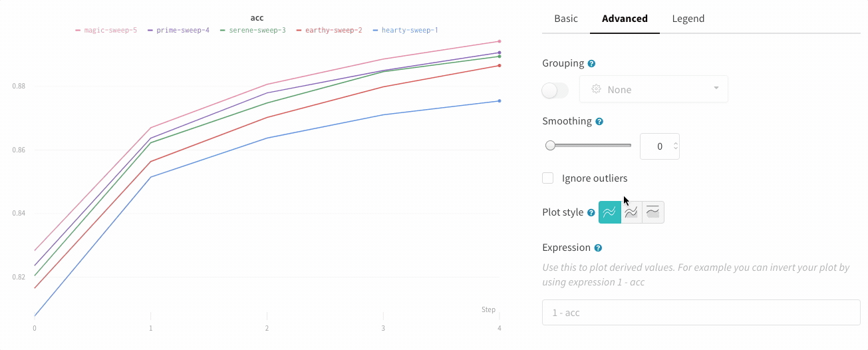Open the Legend tab
This screenshot has height=350, width=868.
coord(688,19)
